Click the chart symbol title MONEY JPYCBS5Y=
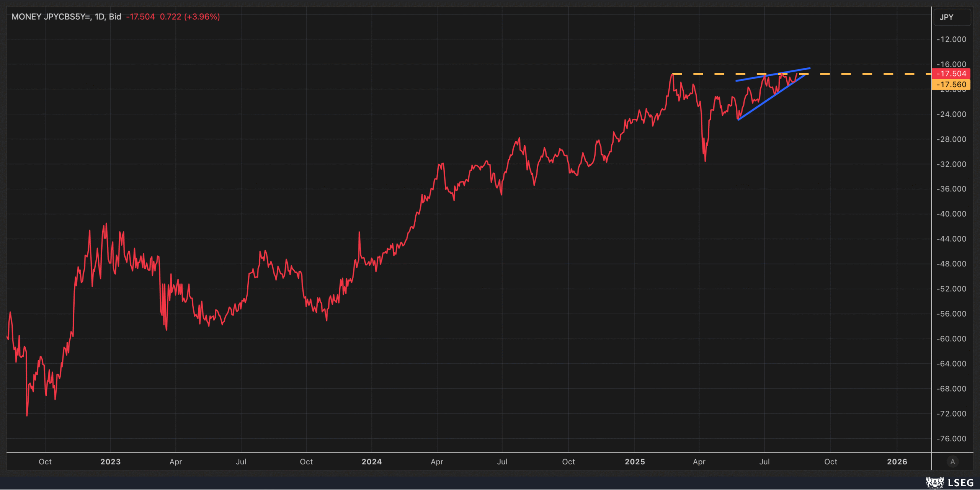Viewport: 980px width, 490px height. point(51,17)
